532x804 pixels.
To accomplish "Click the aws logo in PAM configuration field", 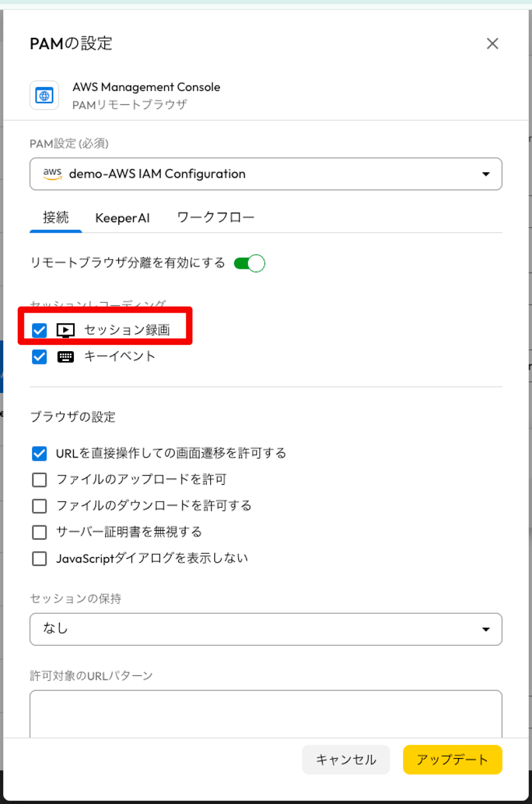I will pos(52,174).
